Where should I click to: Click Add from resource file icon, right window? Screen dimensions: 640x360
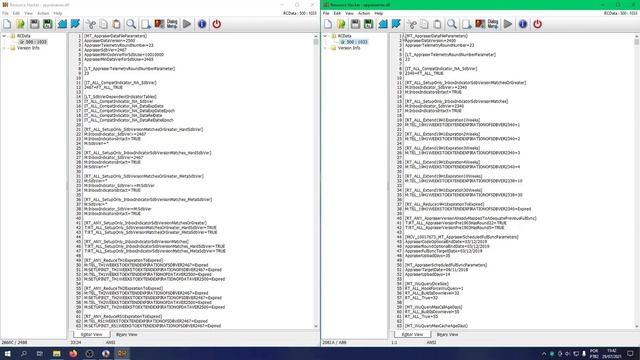pyautogui.click(x=383, y=24)
